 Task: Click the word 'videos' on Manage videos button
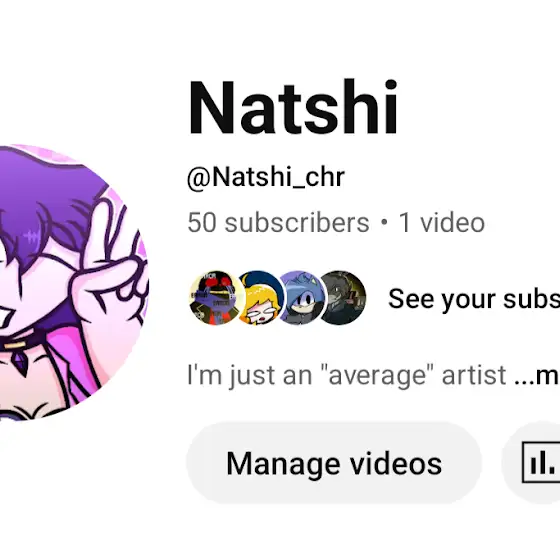(396, 464)
